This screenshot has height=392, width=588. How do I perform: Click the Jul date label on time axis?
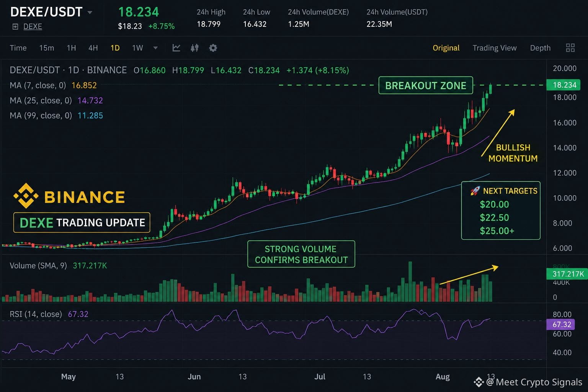[x=320, y=376]
